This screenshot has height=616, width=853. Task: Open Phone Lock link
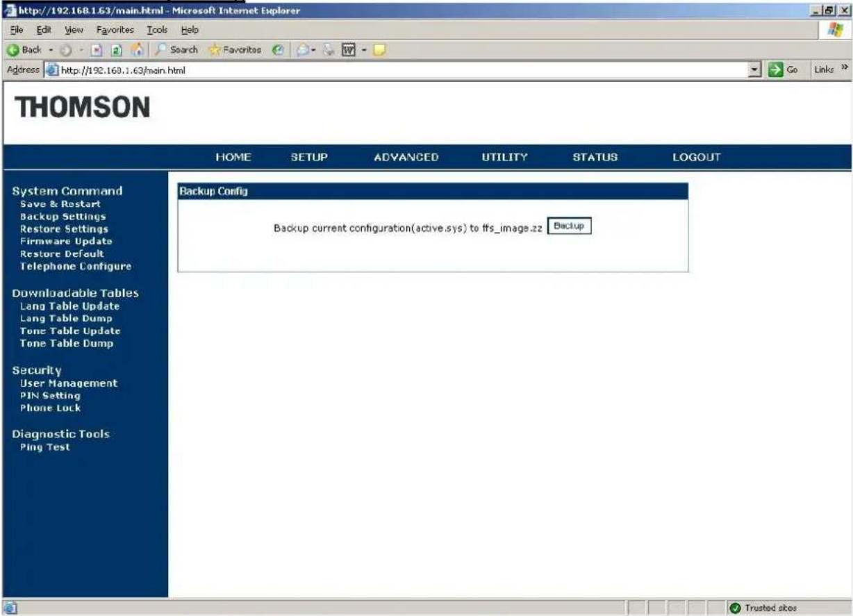tap(50, 408)
